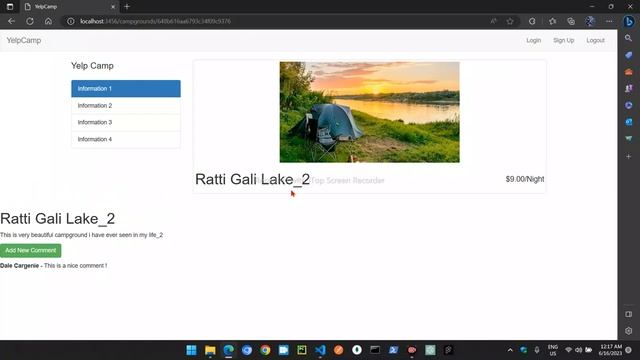
Task: Open the terminal icon in the taskbar
Action: tap(375, 350)
